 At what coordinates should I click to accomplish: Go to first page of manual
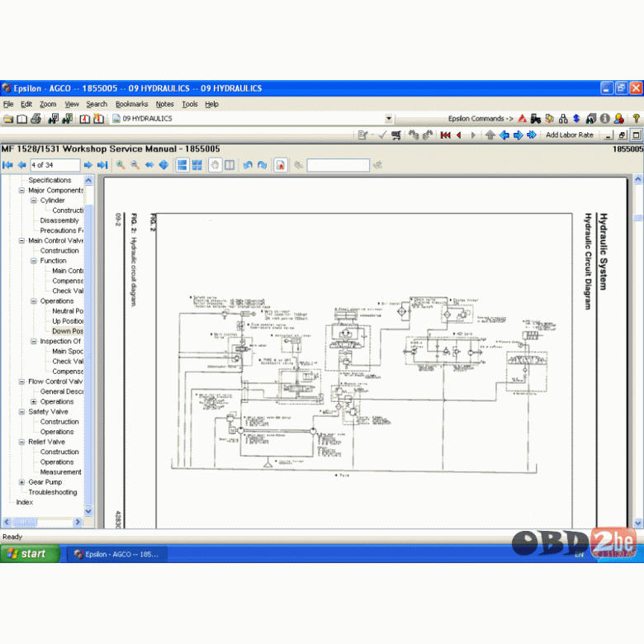tap(7, 165)
